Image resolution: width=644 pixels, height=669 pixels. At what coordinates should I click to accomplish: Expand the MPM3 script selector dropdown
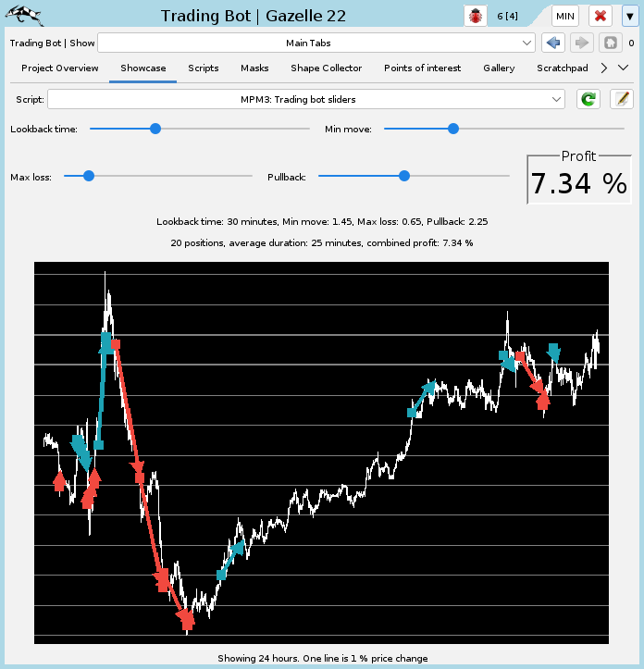tap(306, 99)
